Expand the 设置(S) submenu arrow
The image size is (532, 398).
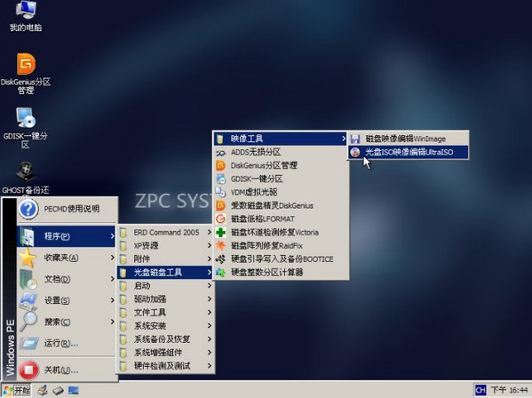[112, 300]
